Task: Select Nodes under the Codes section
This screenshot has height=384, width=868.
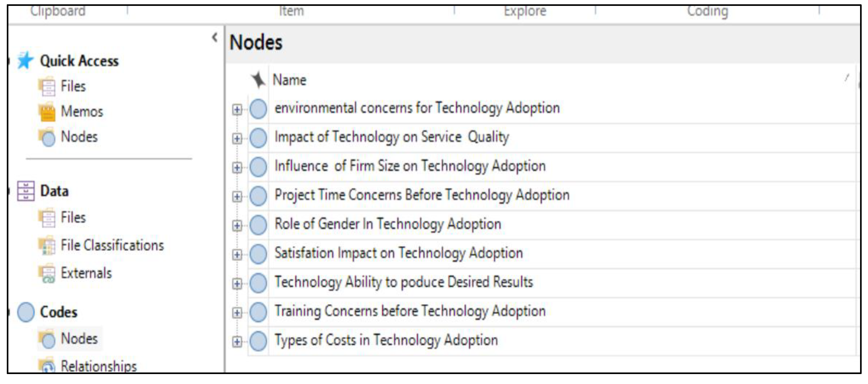Action: click(79, 338)
